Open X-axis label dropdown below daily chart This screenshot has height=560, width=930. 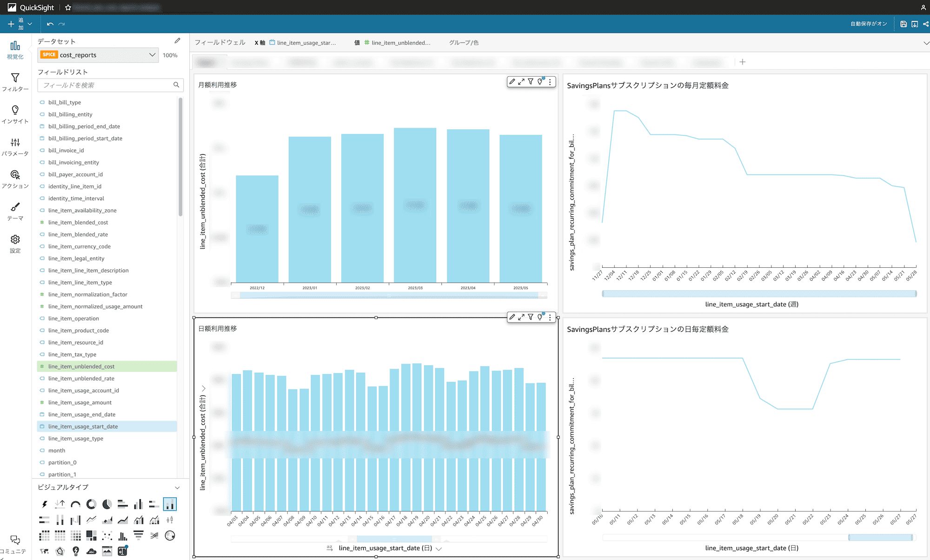[x=438, y=548]
